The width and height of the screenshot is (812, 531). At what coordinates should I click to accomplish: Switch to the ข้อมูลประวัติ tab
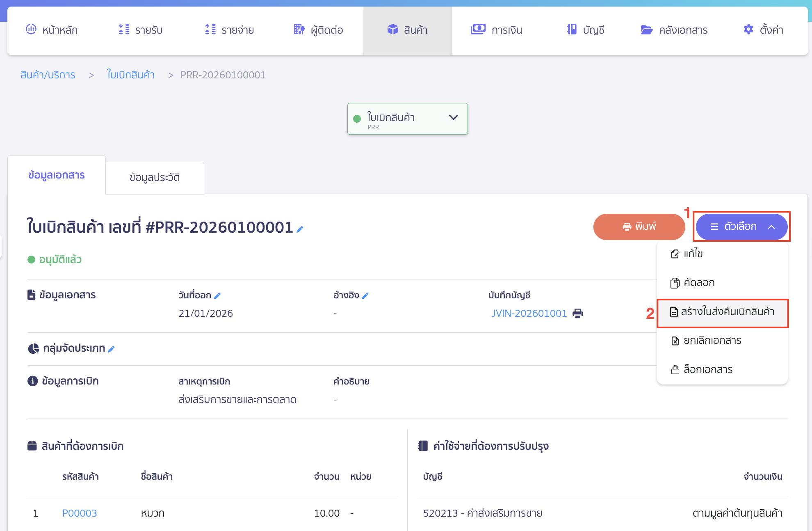coord(155,177)
